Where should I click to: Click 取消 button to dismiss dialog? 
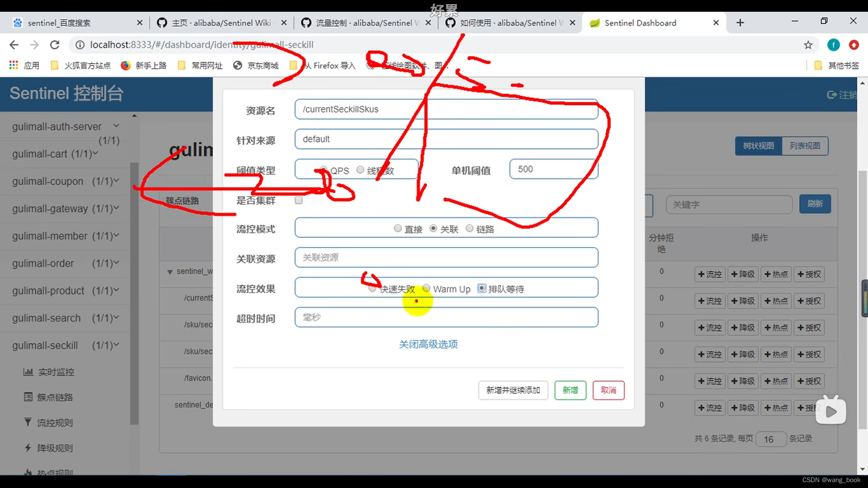609,389
